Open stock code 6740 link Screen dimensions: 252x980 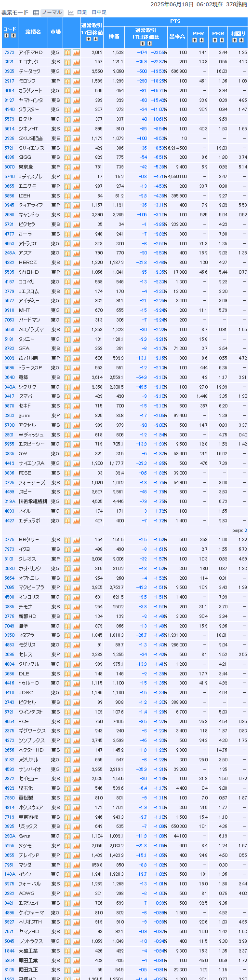coord(9,177)
